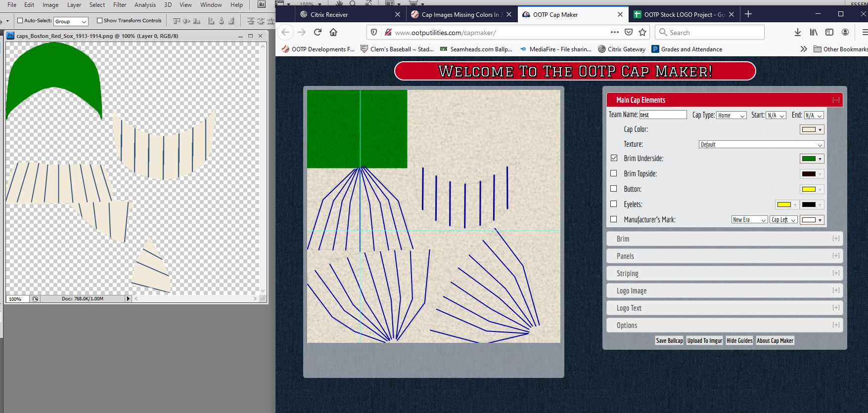
Task: Bookmark this page with the star icon
Action: (642, 32)
